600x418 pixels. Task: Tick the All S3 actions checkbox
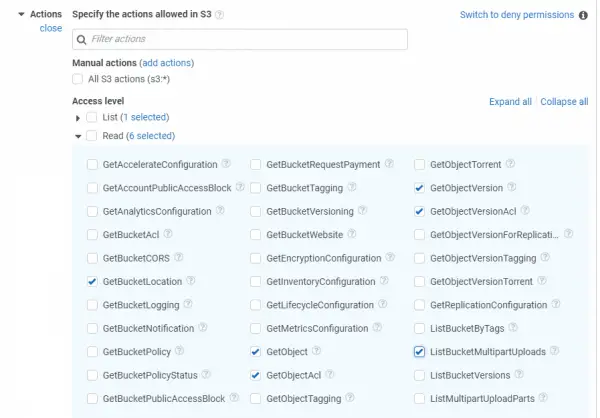[77, 79]
